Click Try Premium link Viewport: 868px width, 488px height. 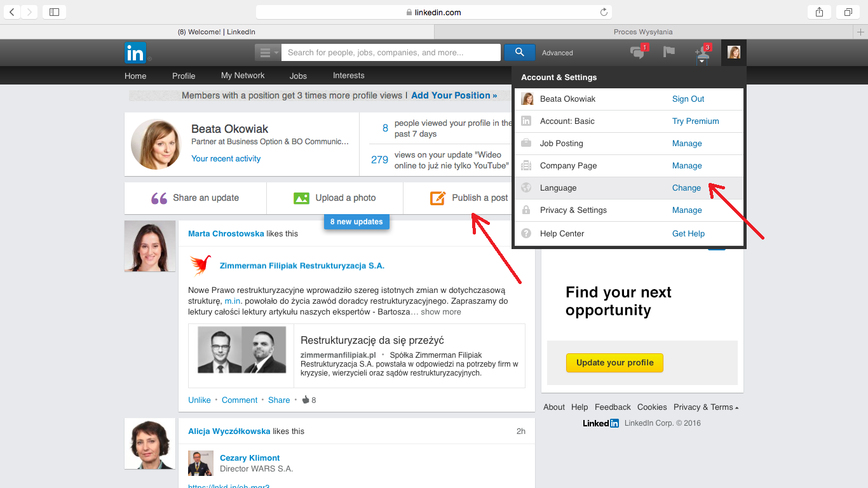(696, 121)
